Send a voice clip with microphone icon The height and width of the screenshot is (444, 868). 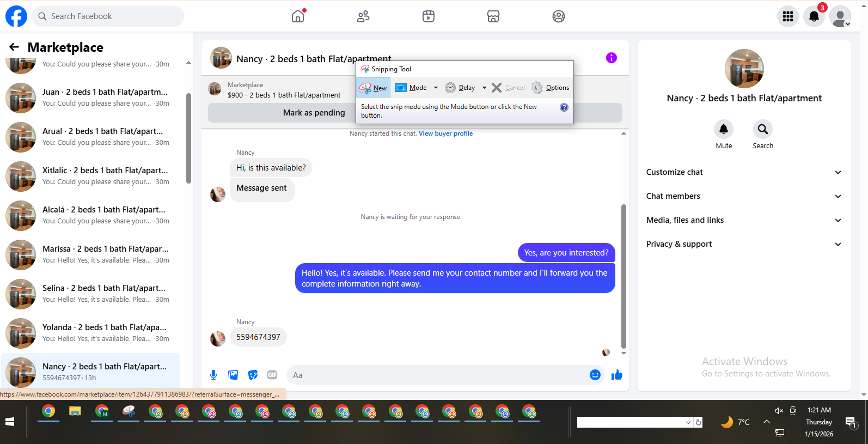[x=213, y=375]
